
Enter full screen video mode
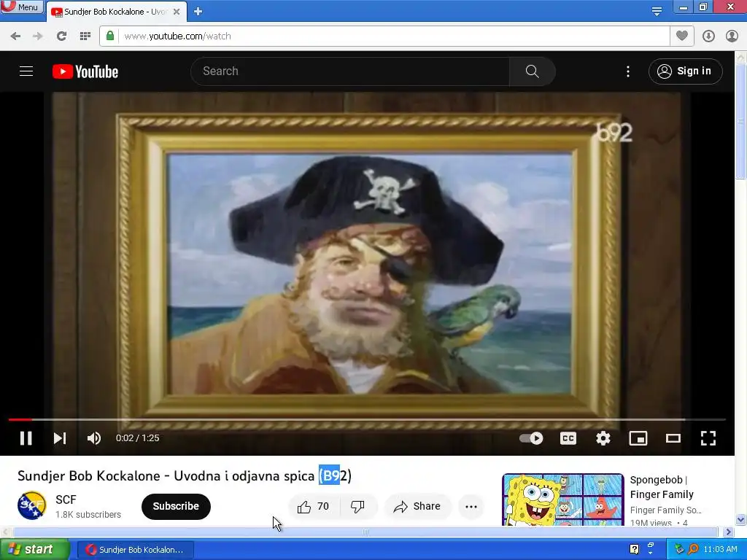[x=708, y=438]
